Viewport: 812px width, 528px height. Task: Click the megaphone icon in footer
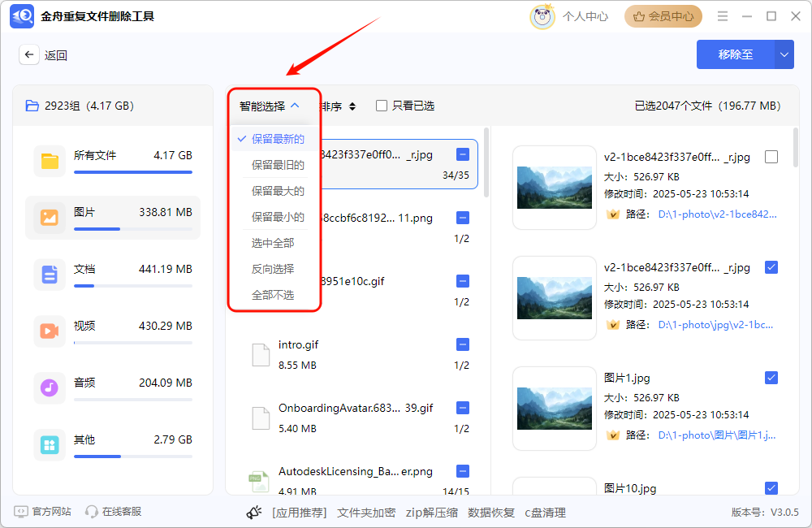(x=253, y=513)
